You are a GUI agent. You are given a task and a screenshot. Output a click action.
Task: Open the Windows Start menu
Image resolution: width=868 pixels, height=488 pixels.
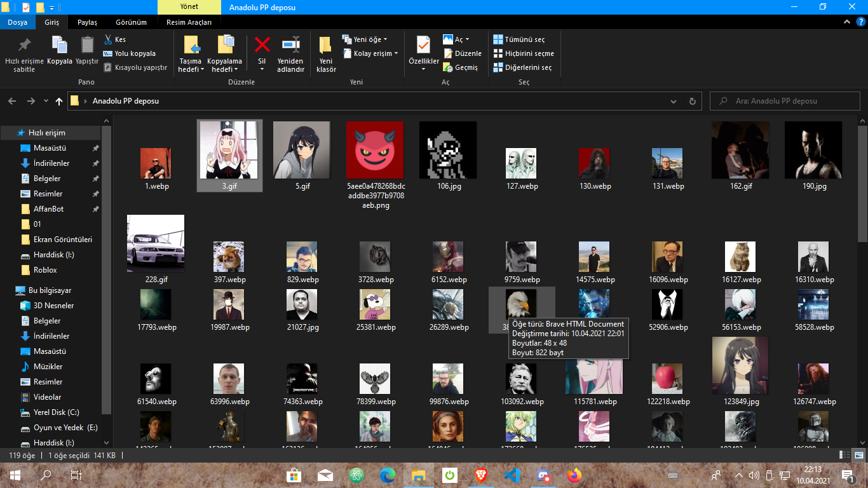pos(15,475)
